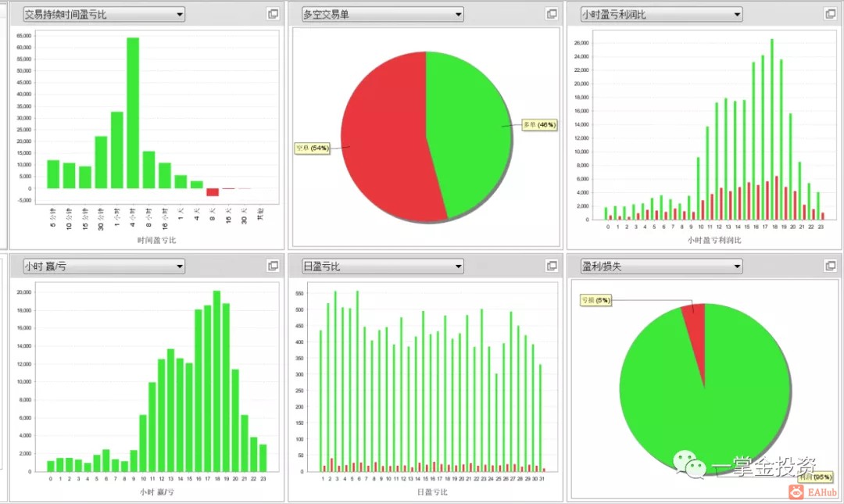Click the 多单 (46%) pie label
Image resolution: width=844 pixels, height=504 pixels.
click(x=539, y=125)
